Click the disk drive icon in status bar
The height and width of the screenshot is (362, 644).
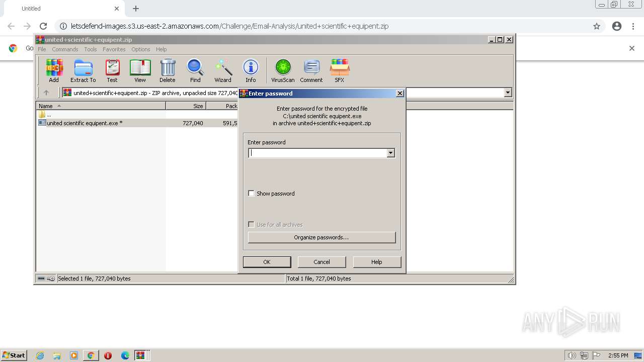pos(41,279)
